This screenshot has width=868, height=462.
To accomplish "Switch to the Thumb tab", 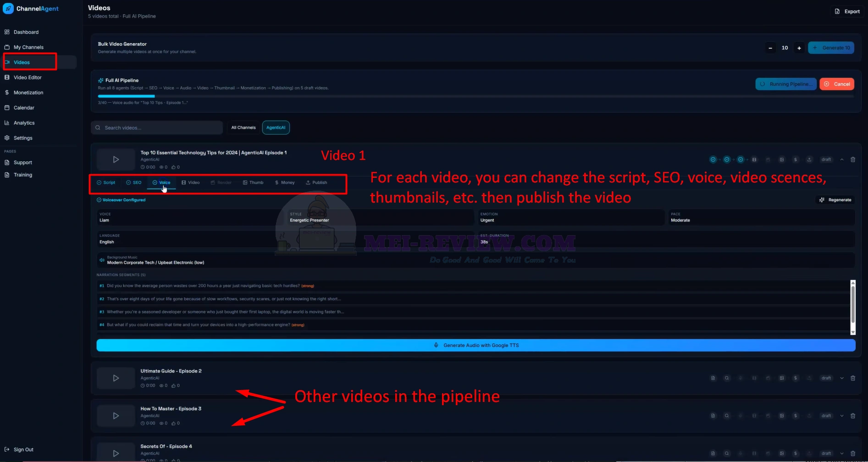I will 253,182.
